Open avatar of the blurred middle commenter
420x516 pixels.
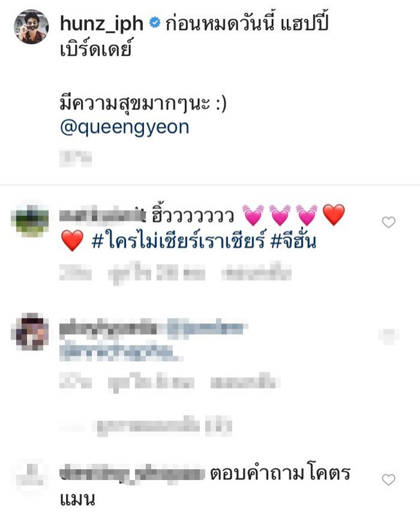(x=30, y=331)
